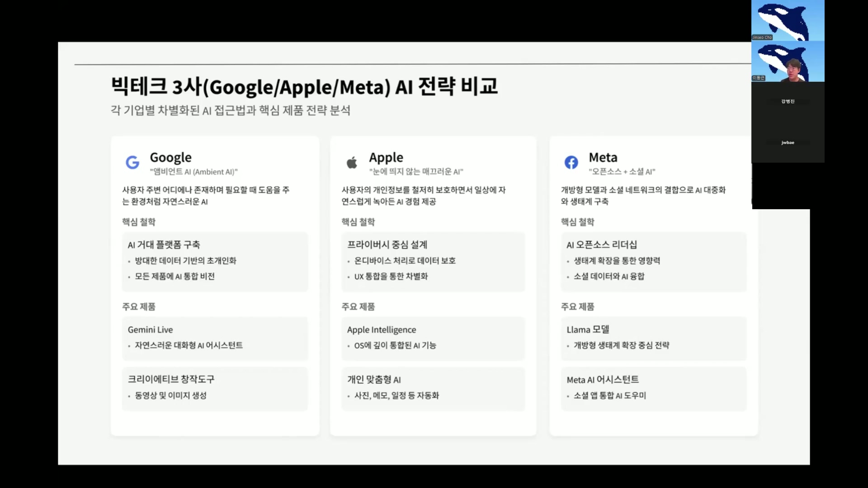Click the Google card heading text
This screenshot has width=868, height=488.
170,157
